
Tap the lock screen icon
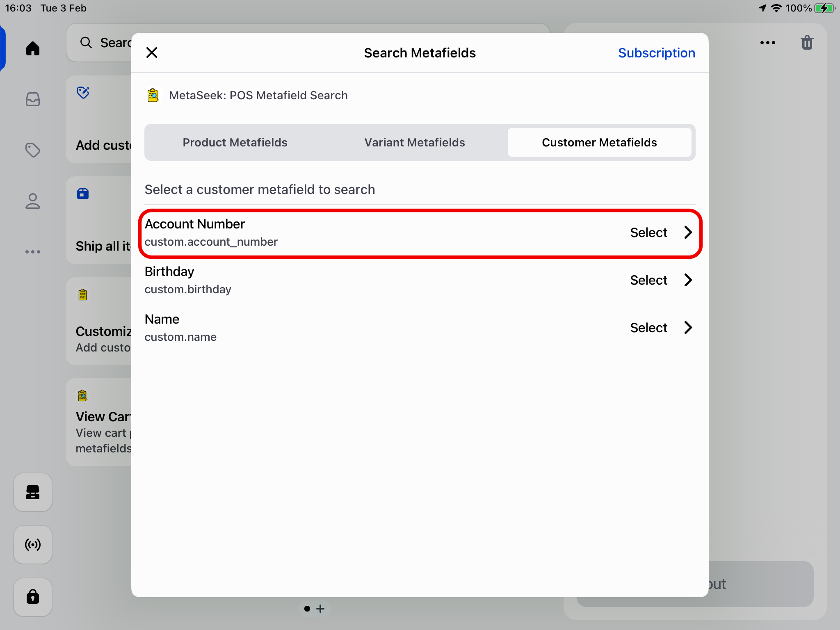click(33, 597)
